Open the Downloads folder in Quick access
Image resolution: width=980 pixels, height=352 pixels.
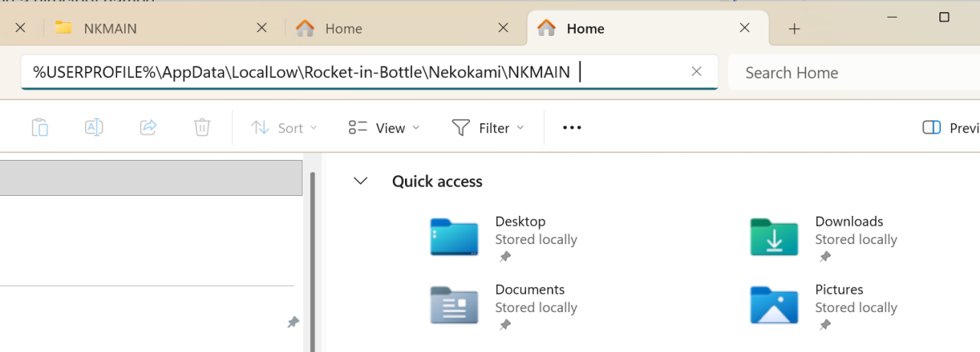[x=774, y=237]
